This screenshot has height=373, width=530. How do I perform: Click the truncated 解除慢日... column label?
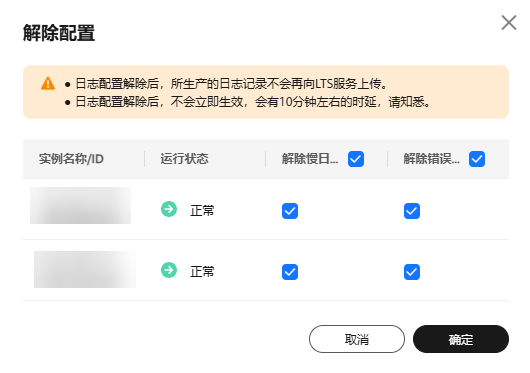click(310, 159)
